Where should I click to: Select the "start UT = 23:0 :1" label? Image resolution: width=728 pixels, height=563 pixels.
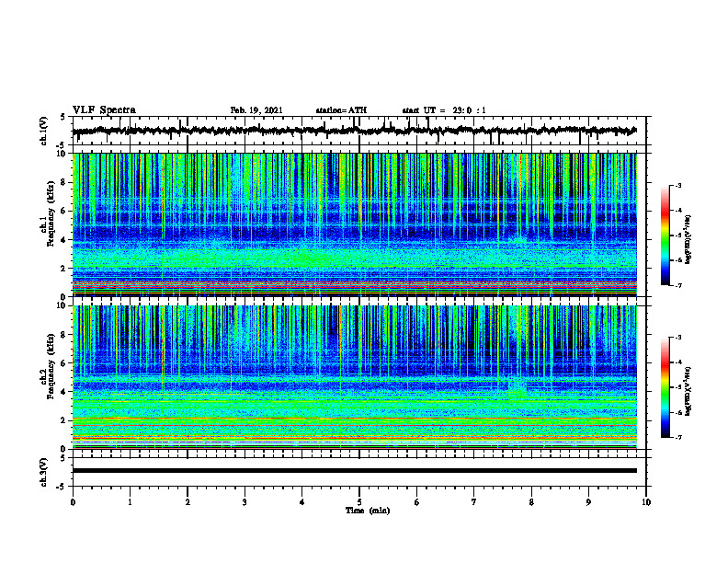click(444, 110)
